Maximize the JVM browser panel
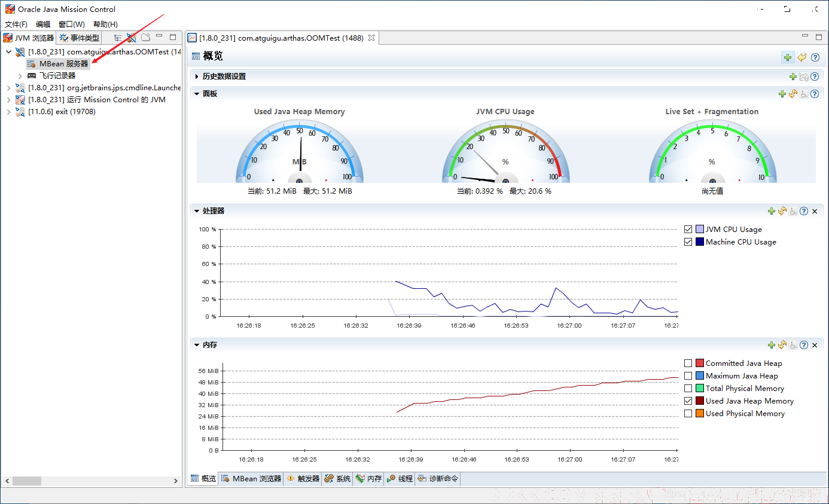 click(x=173, y=37)
